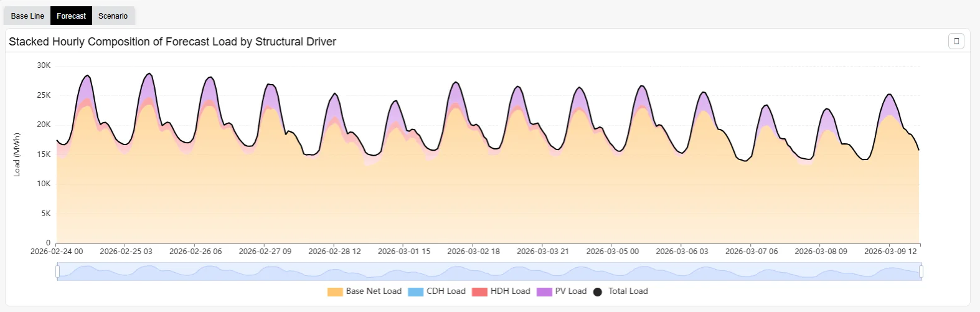Viewport: 980px width, 312px height.
Task: Click the x-axis label 2026-02-26 06
Action: pos(196,252)
